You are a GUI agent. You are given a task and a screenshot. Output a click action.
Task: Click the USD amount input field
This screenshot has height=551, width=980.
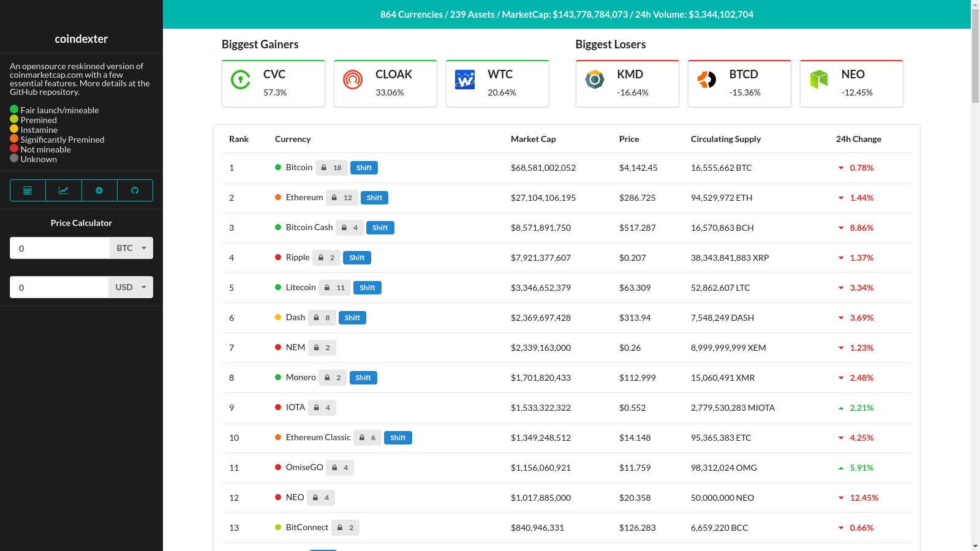pyautogui.click(x=59, y=287)
